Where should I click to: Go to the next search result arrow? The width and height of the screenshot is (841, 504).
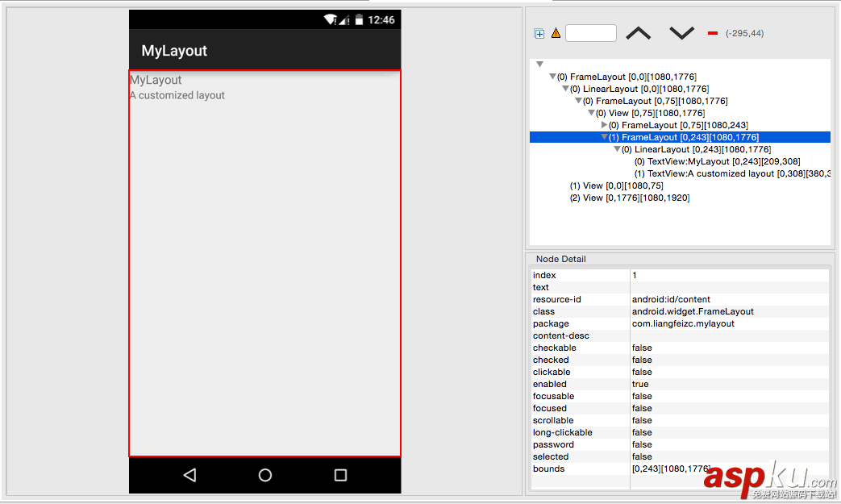681,33
